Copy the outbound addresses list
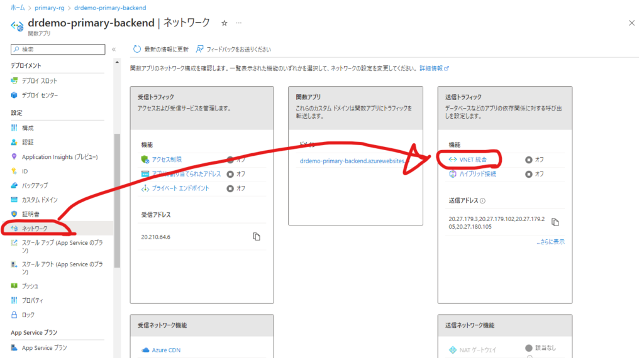This screenshot has width=644, height=358. coord(555,222)
